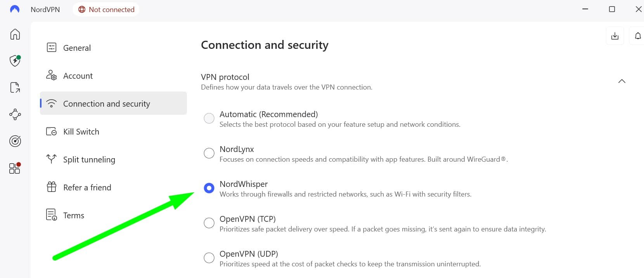644x278 pixels.
Task: Open Split tunneling settings
Action: [x=113, y=159]
